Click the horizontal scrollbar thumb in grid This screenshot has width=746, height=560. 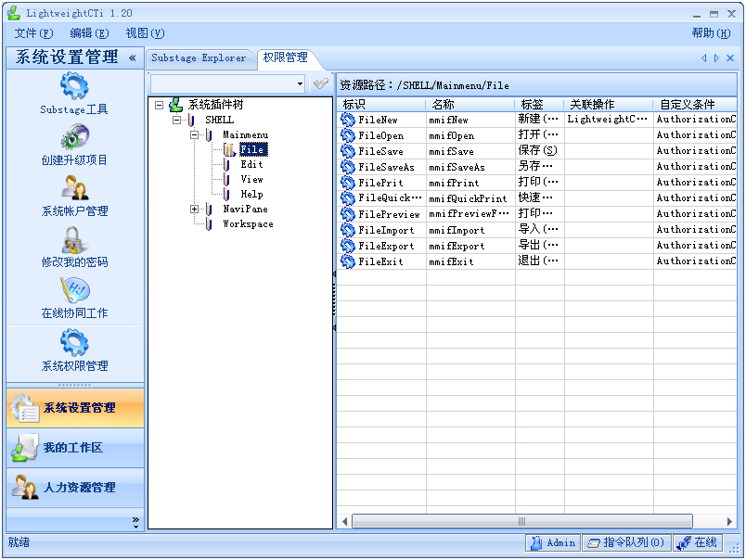pyautogui.click(x=521, y=521)
